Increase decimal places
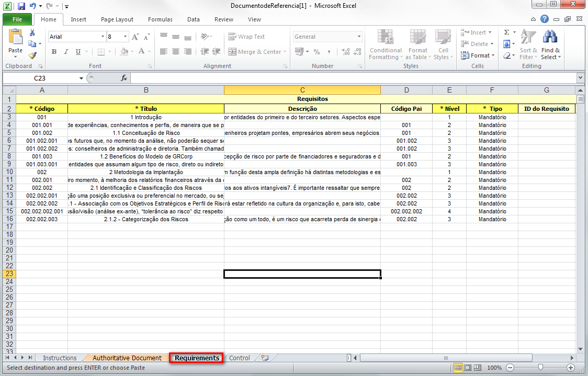The width and height of the screenshot is (588, 376). pos(346,52)
